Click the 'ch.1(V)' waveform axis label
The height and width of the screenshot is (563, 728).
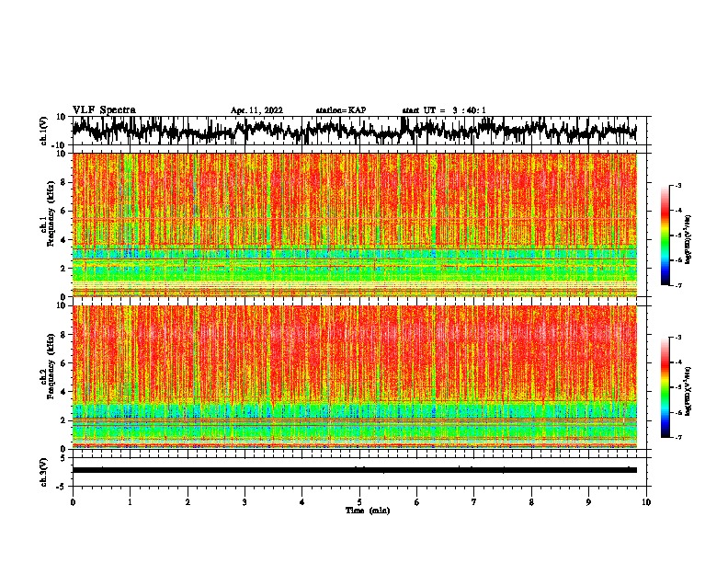(x=44, y=132)
